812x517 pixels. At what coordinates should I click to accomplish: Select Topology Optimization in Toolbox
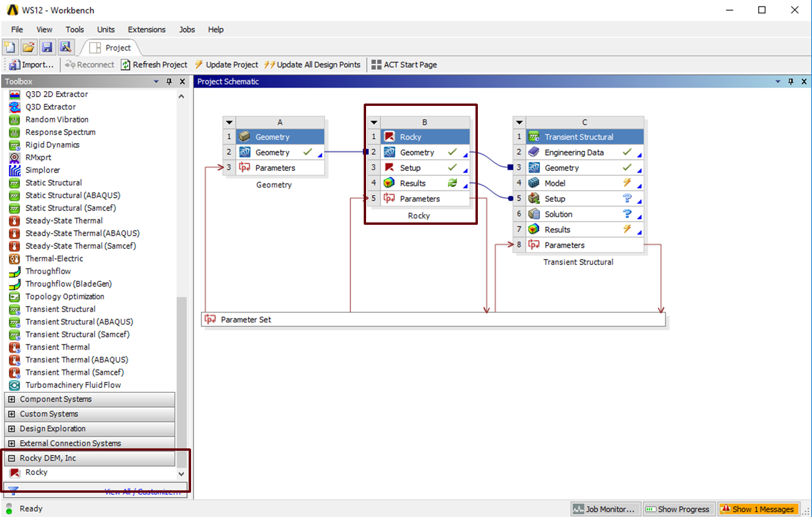[x=64, y=296]
